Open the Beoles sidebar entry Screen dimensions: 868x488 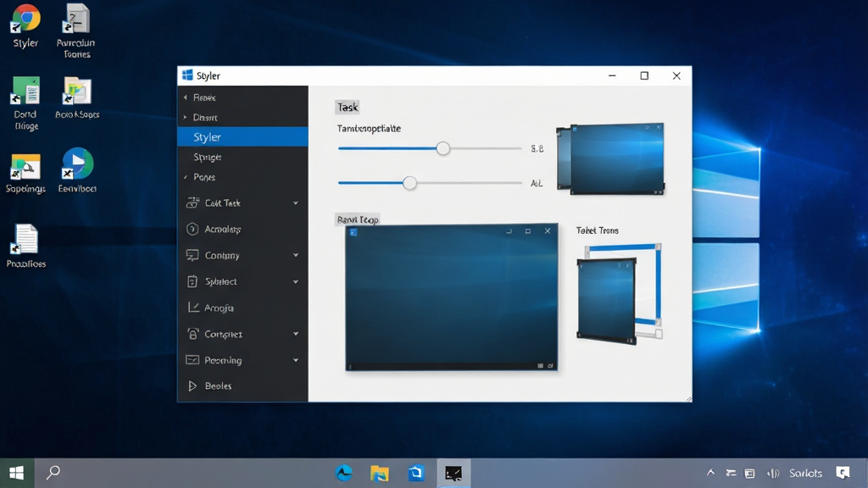(x=242, y=386)
